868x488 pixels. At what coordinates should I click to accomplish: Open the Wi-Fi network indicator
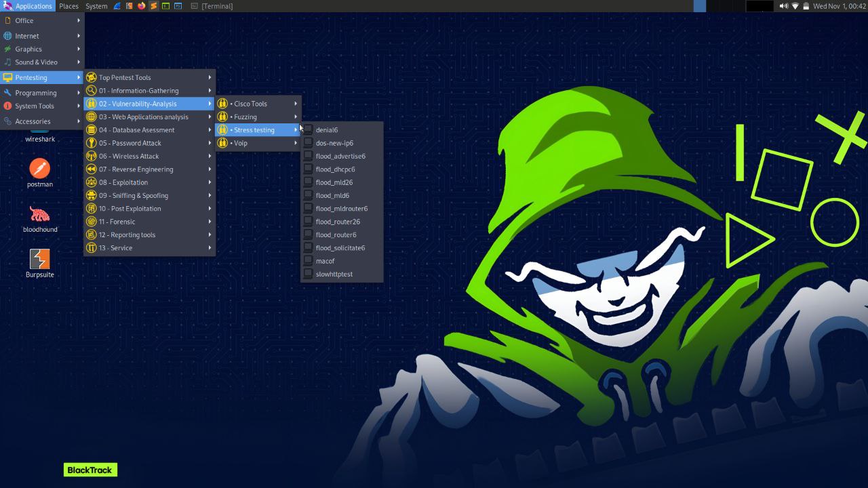coord(795,6)
